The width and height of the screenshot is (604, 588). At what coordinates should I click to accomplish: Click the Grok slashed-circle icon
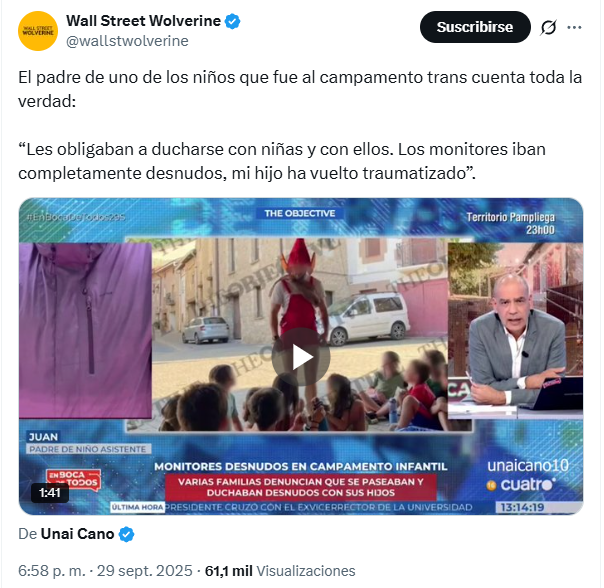coord(548,27)
